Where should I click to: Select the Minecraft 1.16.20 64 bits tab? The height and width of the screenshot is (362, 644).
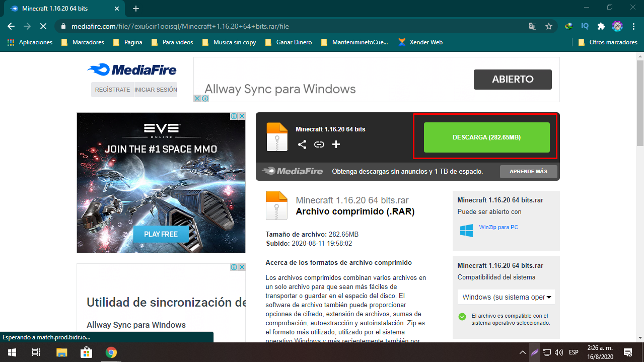point(63,9)
